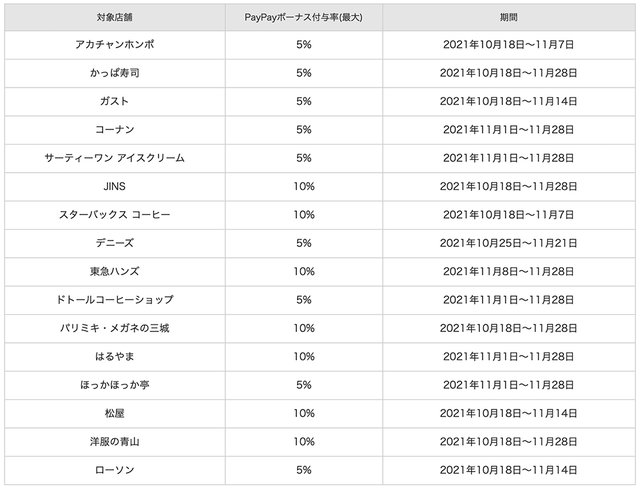The width and height of the screenshot is (640, 490).
Task: Select the パリミキ・メガネの三城 cell
Action: pyautogui.click(x=115, y=328)
